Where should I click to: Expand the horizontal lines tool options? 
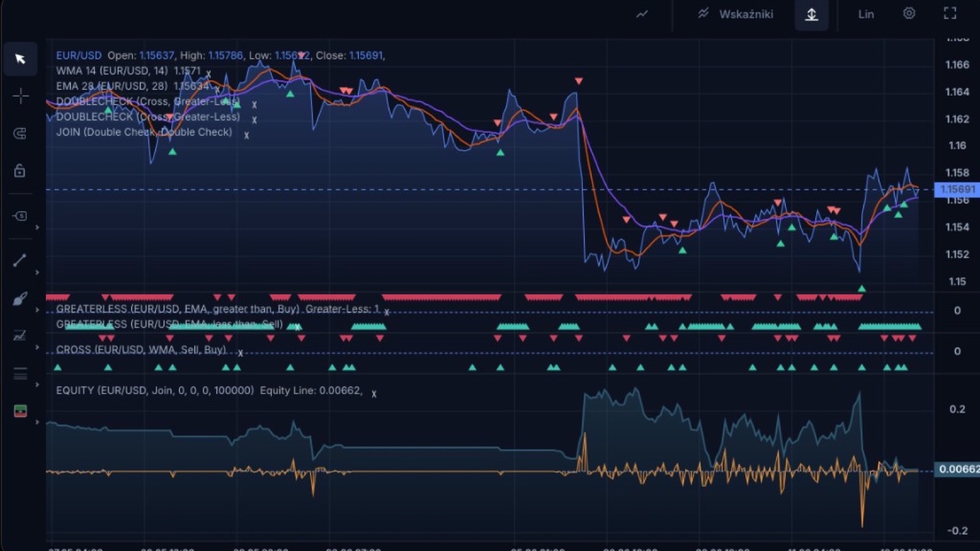37,384
